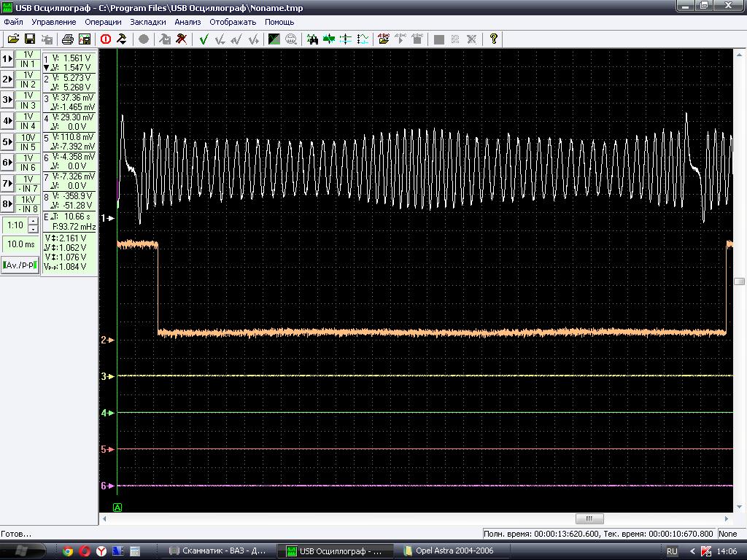Click the waveform graph toolbar icon
Screen dimensions: 747x560
pyautogui.click(x=363, y=39)
